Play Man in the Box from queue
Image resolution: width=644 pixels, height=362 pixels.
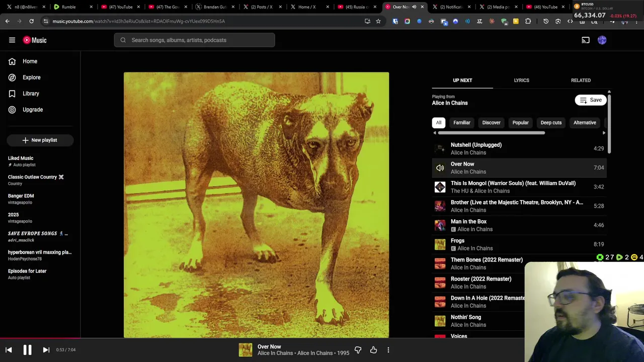519,225
